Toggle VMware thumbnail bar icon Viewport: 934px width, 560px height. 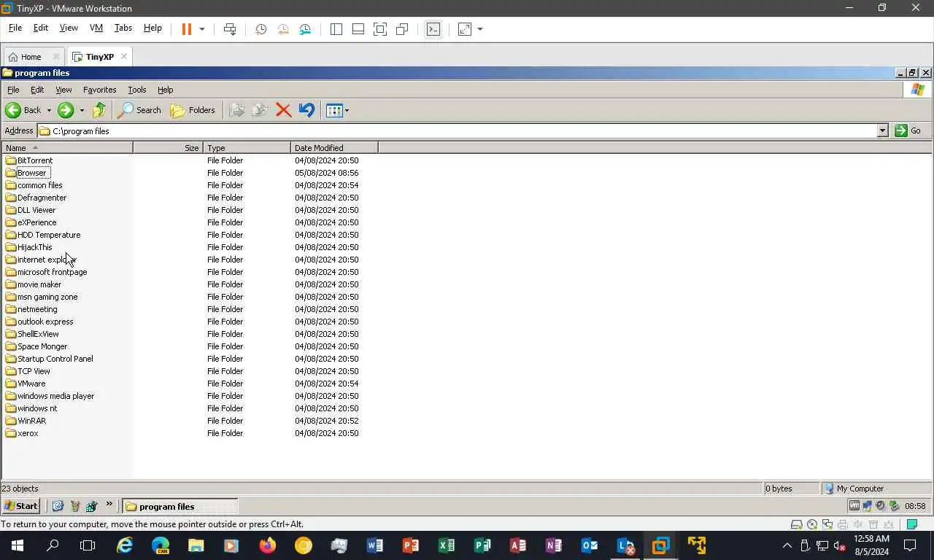click(358, 29)
